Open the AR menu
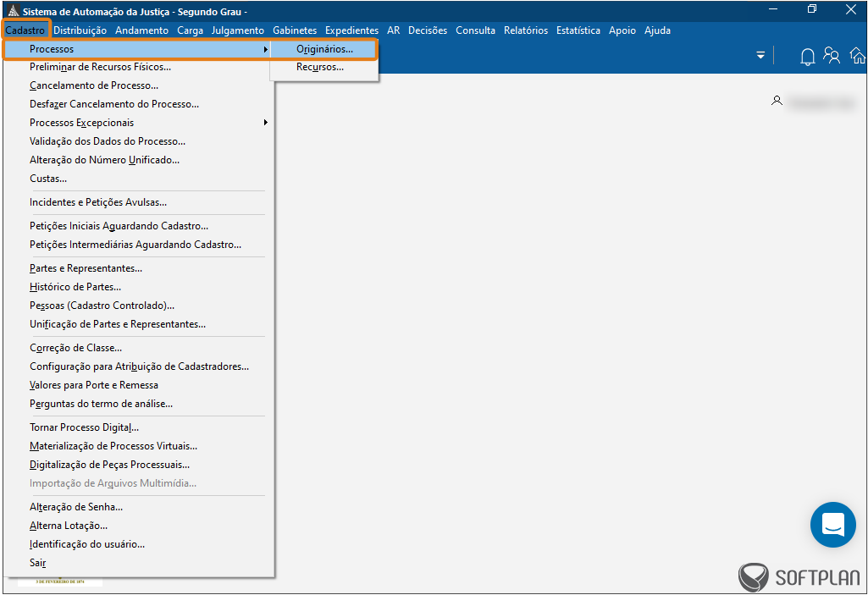This screenshot has height=595, width=868. tap(394, 30)
